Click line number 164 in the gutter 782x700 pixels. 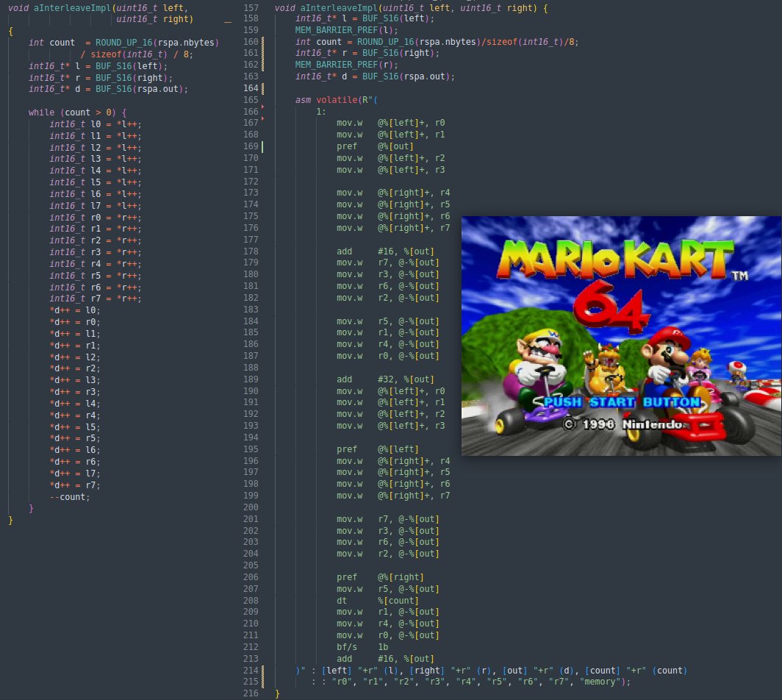(x=251, y=87)
